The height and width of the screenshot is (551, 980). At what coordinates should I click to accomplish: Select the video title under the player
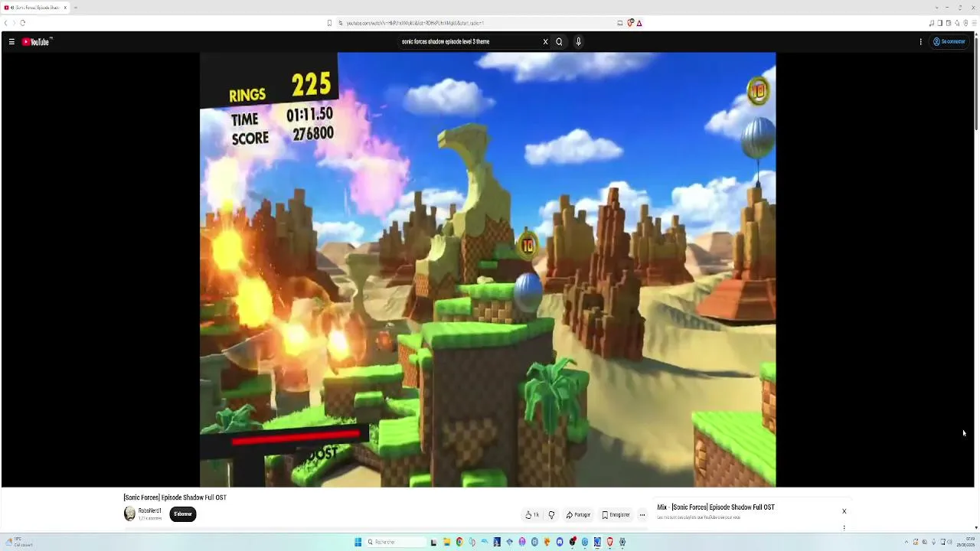(175, 497)
